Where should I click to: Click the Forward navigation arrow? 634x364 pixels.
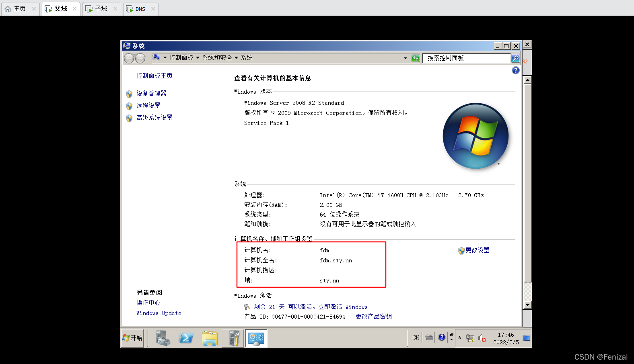tap(140, 58)
